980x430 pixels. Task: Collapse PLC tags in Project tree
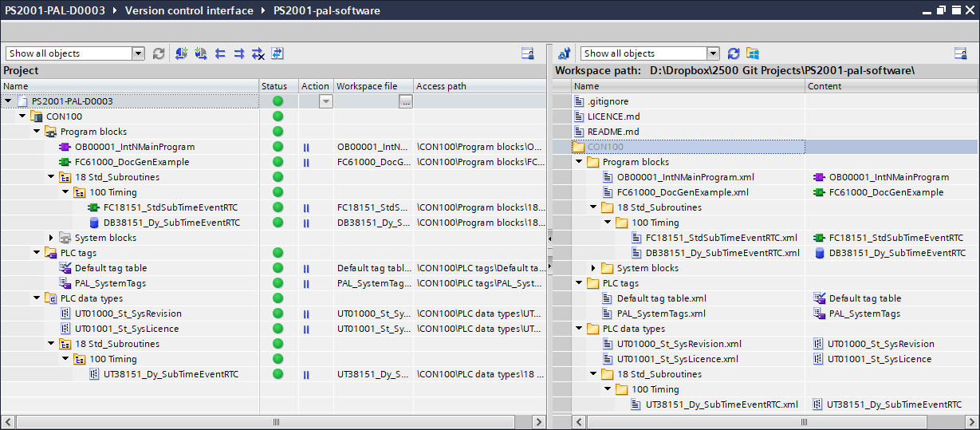coord(37,253)
